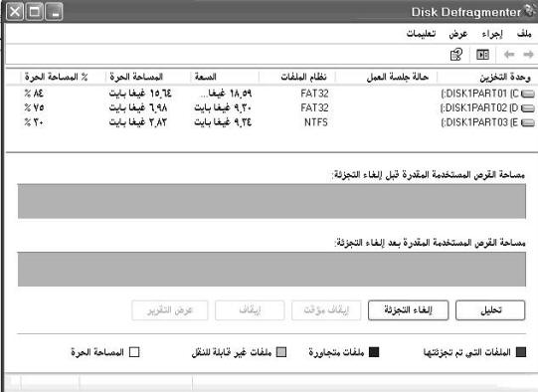The height and width of the screenshot is (392, 538).
Task: Sort by % المساحة الحرة column header
Action: pos(63,77)
